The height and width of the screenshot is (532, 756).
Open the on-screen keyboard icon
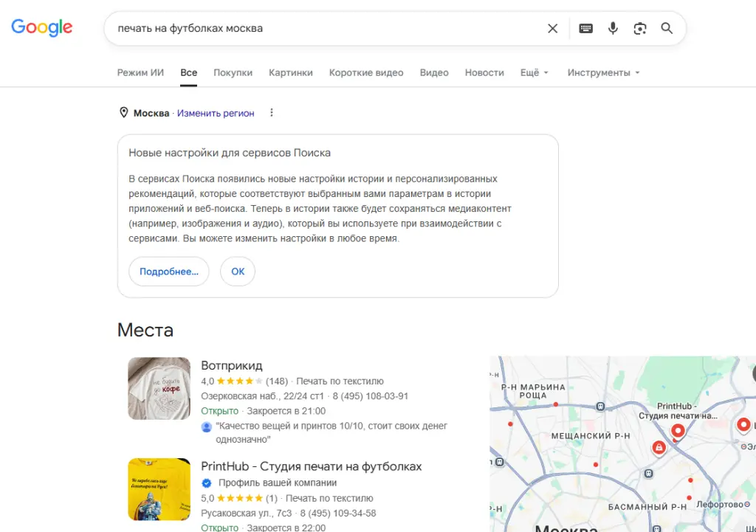[585, 29]
